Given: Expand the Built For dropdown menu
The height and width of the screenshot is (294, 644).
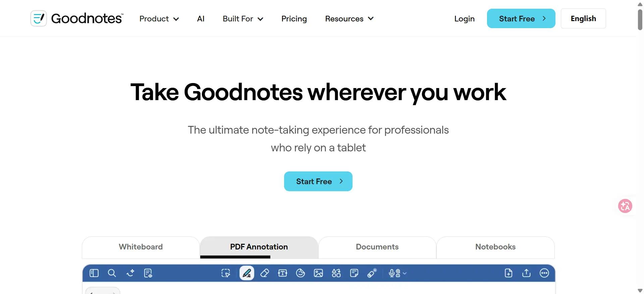Looking at the screenshot, I should coord(243,19).
